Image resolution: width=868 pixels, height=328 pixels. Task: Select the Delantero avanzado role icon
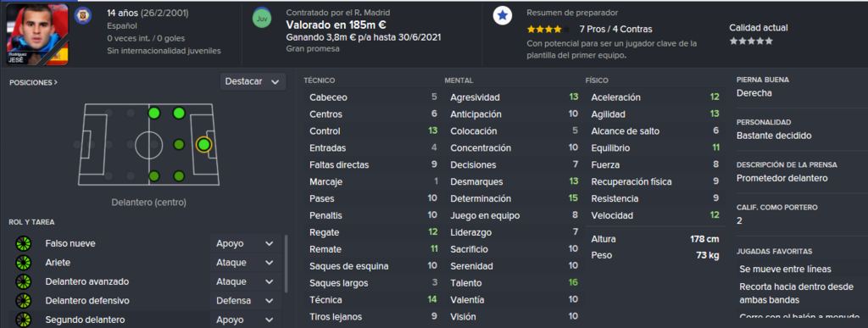[24, 281]
